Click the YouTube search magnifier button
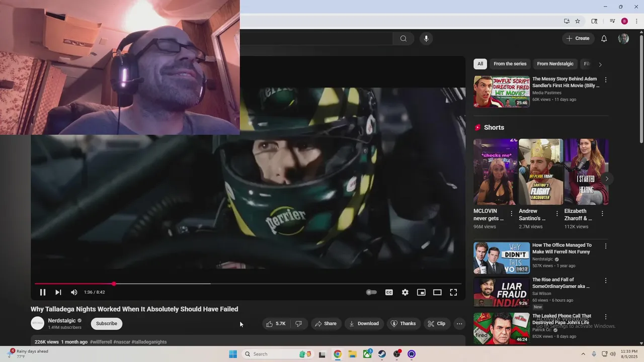 (x=404, y=39)
